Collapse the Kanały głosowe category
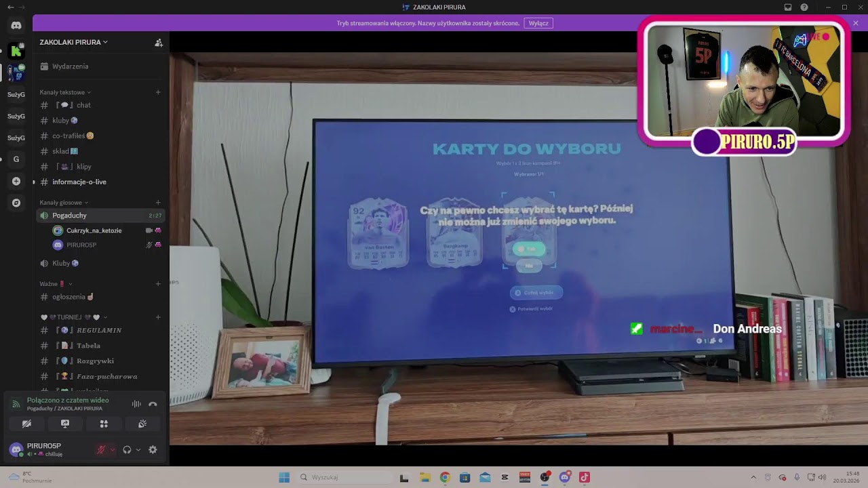Screen dimensions: 868x488 point(64,203)
